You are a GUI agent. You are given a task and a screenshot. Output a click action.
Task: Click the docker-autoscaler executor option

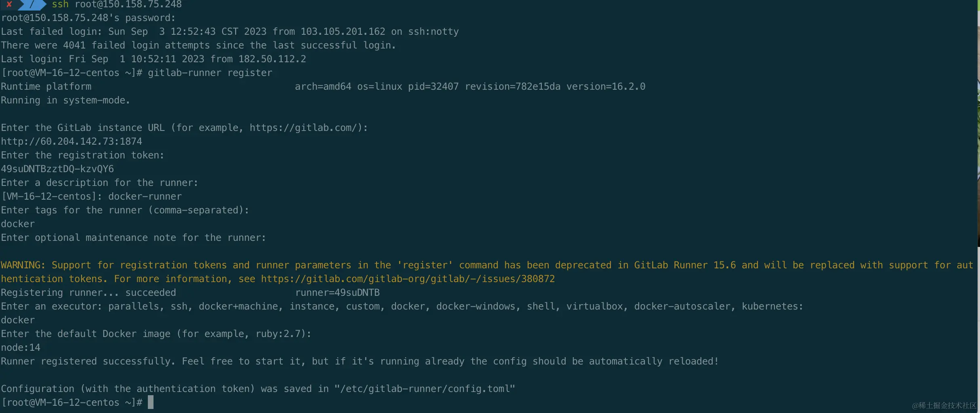[x=682, y=306]
